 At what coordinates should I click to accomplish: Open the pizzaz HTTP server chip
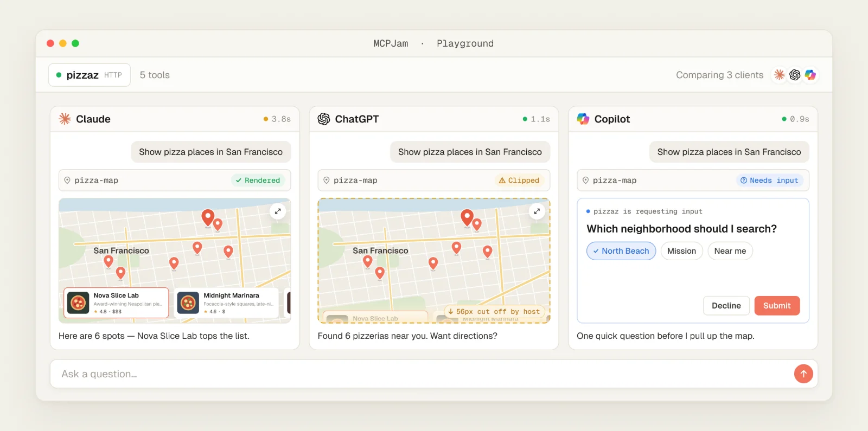click(x=90, y=75)
